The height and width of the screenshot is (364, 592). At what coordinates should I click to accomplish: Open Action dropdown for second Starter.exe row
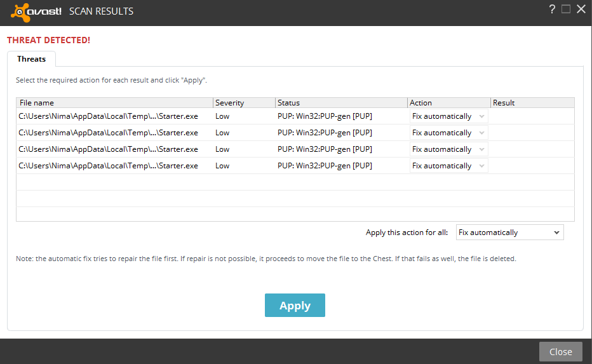pyautogui.click(x=448, y=133)
